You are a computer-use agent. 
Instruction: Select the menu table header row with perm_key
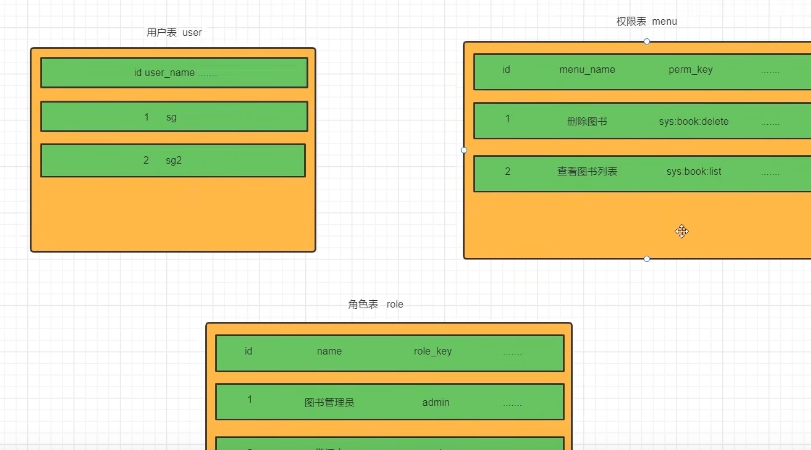click(x=640, y=71)
